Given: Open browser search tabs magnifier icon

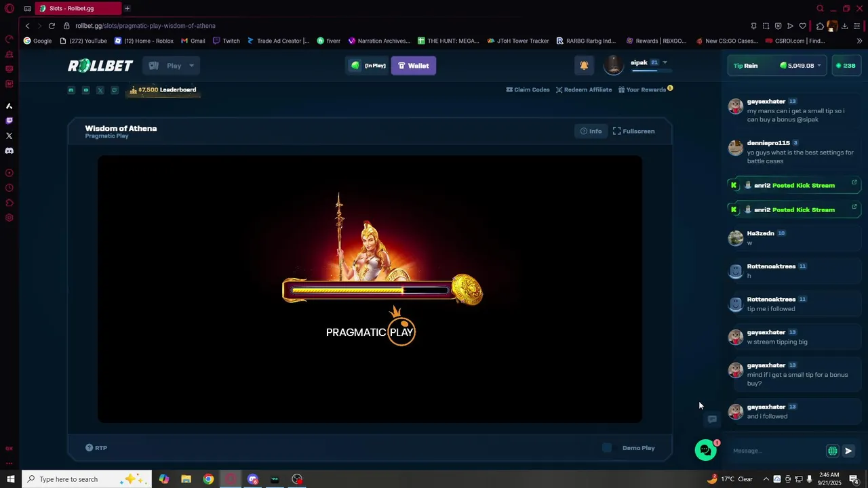Looking at the screenshot, I should [x=820, y=8].
